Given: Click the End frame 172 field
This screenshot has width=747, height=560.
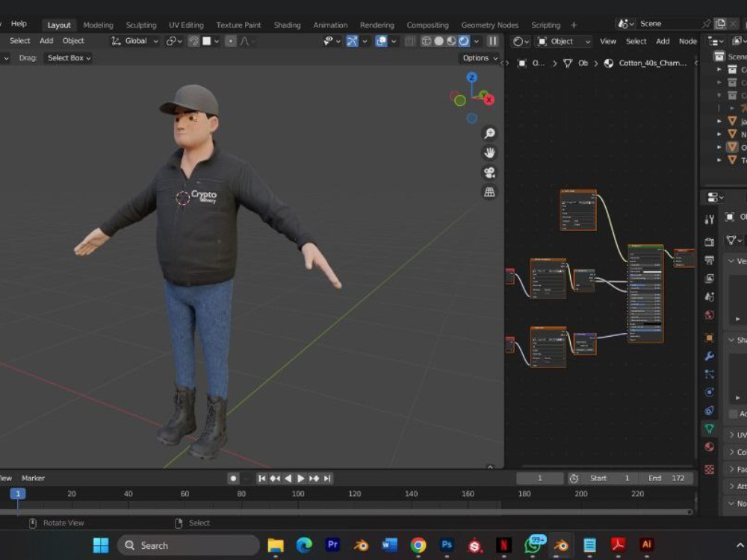Looking at the screenshot, I should [667, 478].
